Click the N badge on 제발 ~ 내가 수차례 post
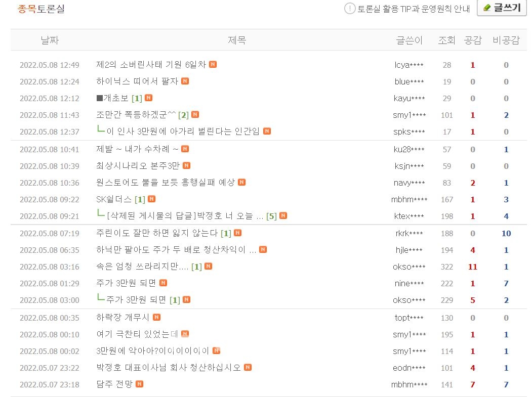 click(184, 149)
